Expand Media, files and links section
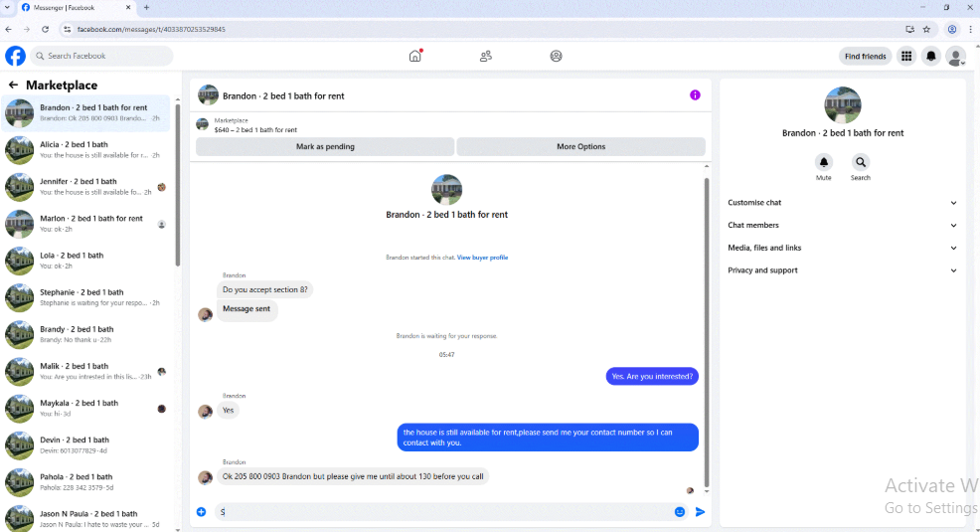The height and width of the screenshot is (532, 980). [x=842, y=248]
